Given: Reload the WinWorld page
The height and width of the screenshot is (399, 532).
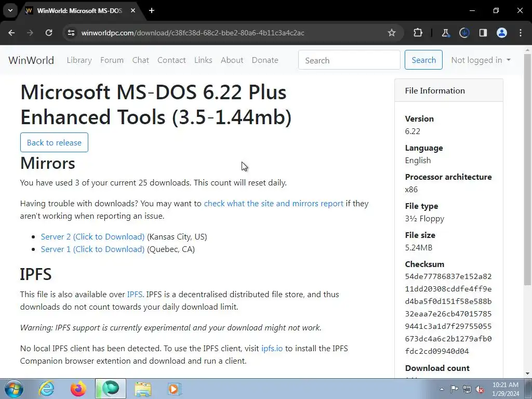Looking at the screenshot, I should (x=49, y=33).
